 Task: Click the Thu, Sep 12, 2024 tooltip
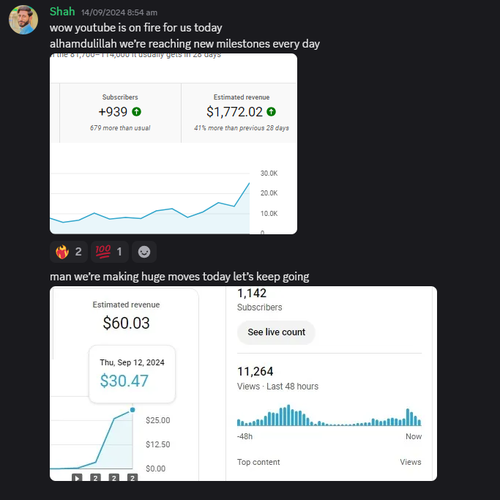[x=132, y=374]
